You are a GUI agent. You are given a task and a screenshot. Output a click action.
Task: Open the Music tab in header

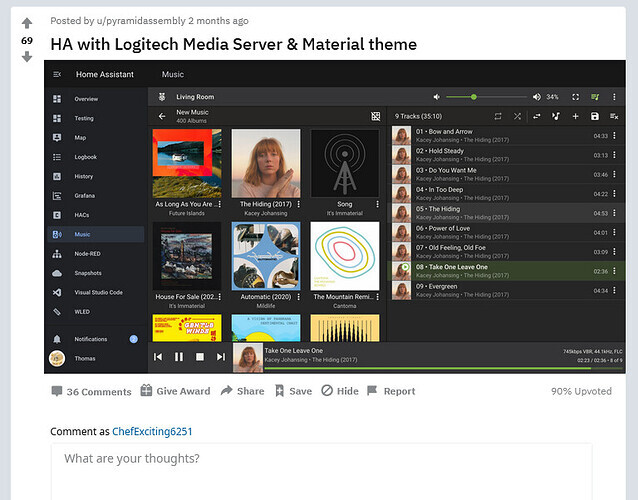pyautogui.click(x=173, y=74)
